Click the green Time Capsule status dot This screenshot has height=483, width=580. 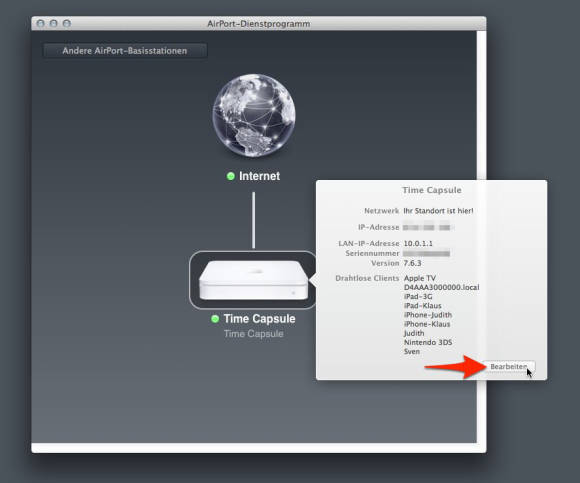coord(215,318)
